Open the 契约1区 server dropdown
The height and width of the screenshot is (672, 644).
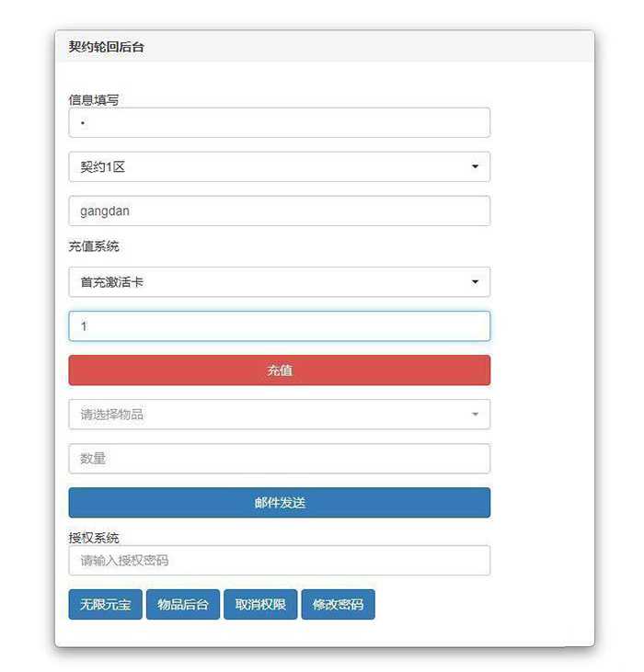click(x=279, y=167)
